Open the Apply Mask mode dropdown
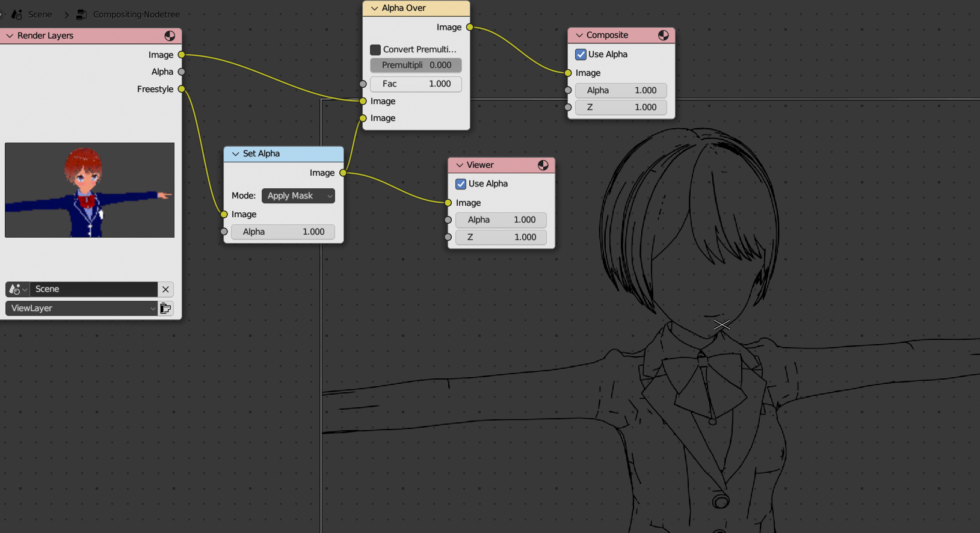Viewport: 980px width, 533px height. pos(298,196)
